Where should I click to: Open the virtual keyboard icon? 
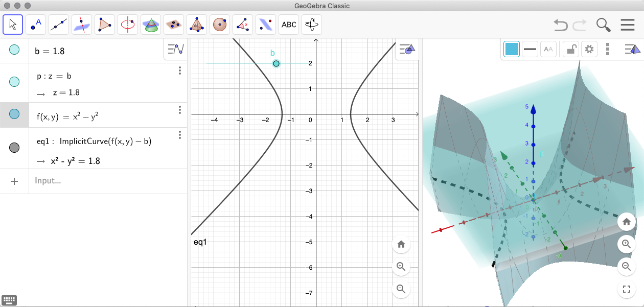9,300
